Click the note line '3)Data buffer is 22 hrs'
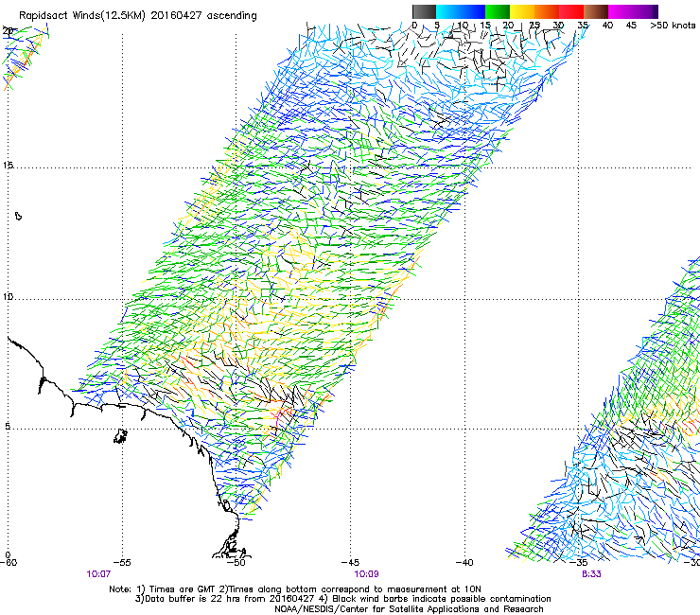Viewport: 700px width, 615px height. click(x=343, y=599)
